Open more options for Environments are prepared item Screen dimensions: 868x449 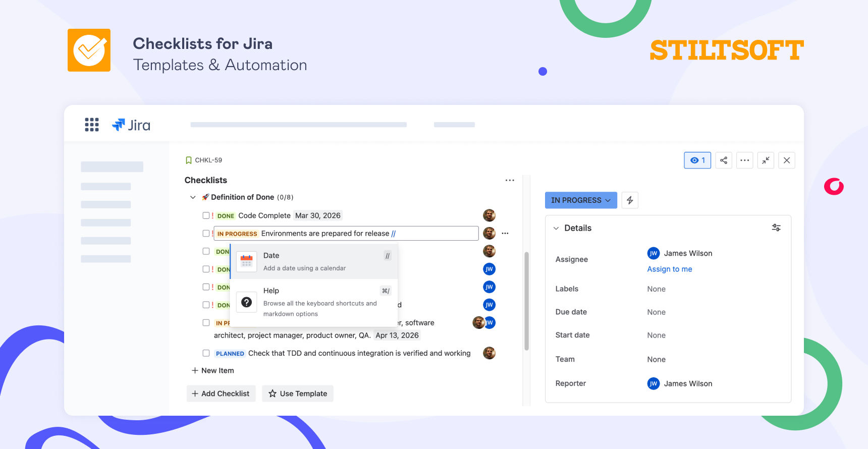(505, 234)
